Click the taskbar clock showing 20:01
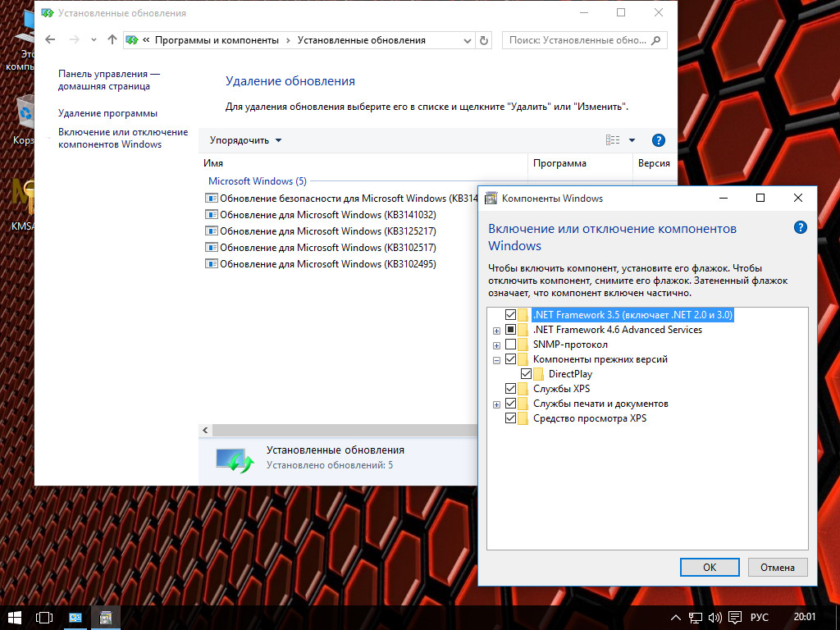This screenshot has height=630, width=840. (x=804, y=617)
